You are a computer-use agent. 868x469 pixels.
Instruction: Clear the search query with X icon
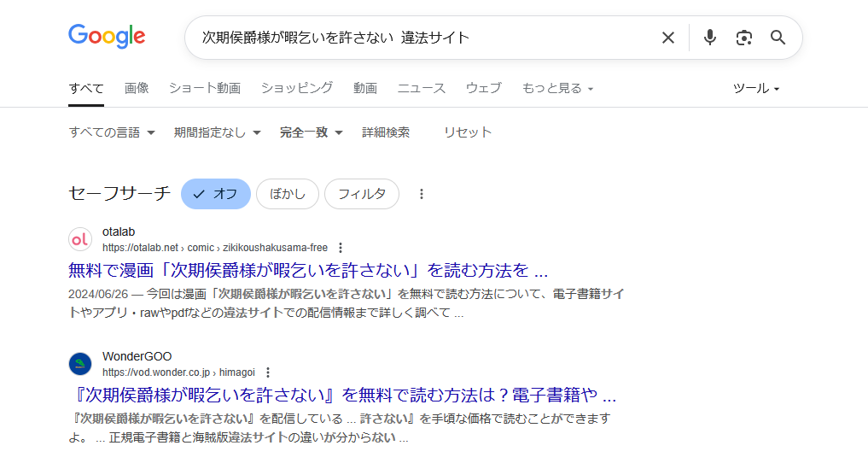click(668, 38)
